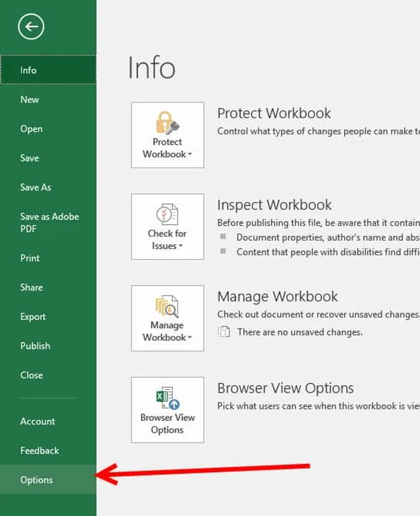This screenshot has width=420, height=516.
Task: Choose Open in the sidebar
Action: 48,129
